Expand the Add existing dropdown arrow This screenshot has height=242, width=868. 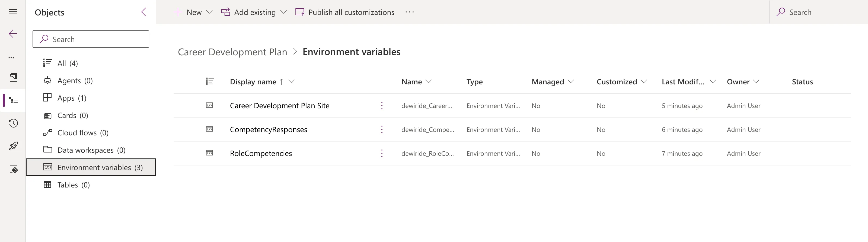click(283, 12)
